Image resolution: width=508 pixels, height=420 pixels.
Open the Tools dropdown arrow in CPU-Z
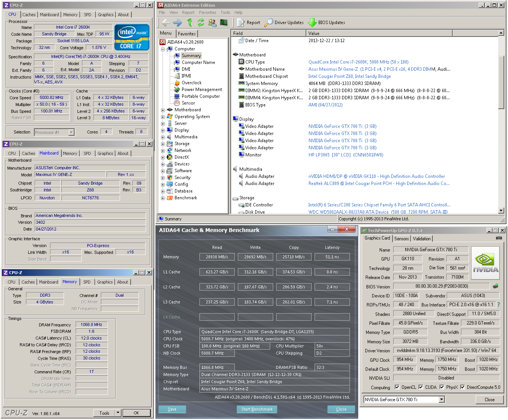pos(118,413)
